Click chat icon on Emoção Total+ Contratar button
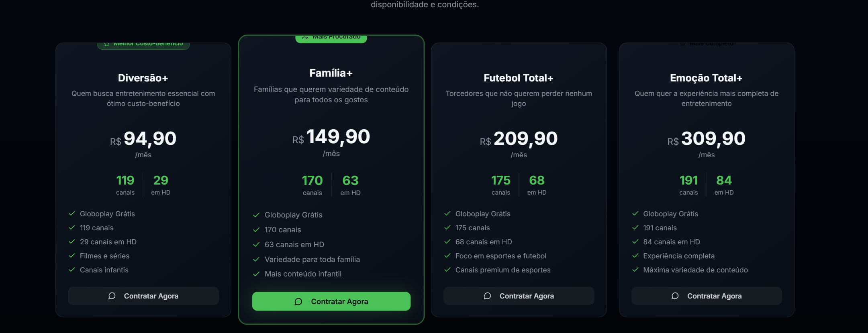 tap(675, 296)
